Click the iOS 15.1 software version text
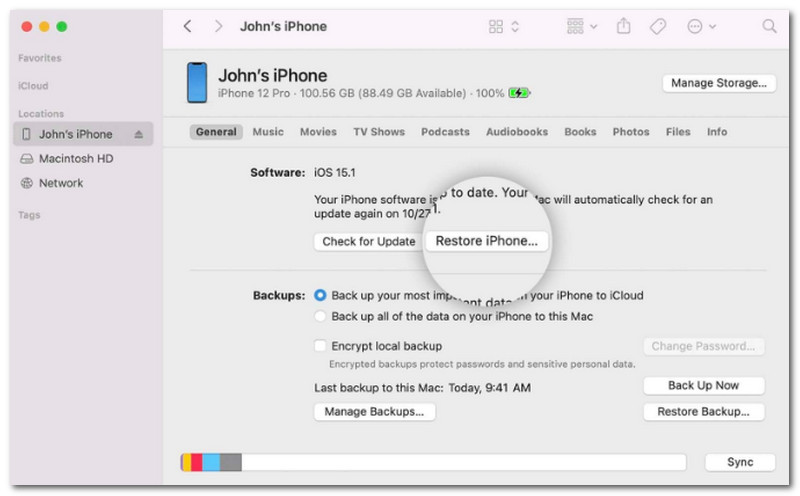 [335, 172]
